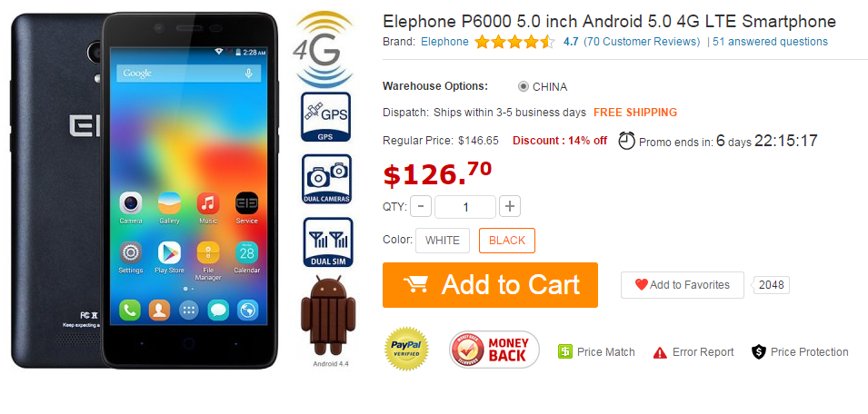Click the GPS satellite feature icon
This screenshot has width=868, height=414.
[x=326, y=117]
